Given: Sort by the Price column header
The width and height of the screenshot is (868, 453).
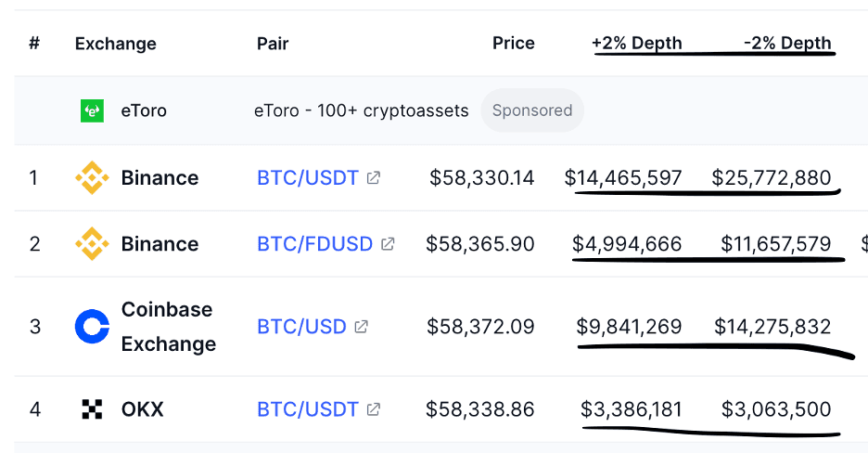Looking at the screenshot, I should [x=514, y=44].
